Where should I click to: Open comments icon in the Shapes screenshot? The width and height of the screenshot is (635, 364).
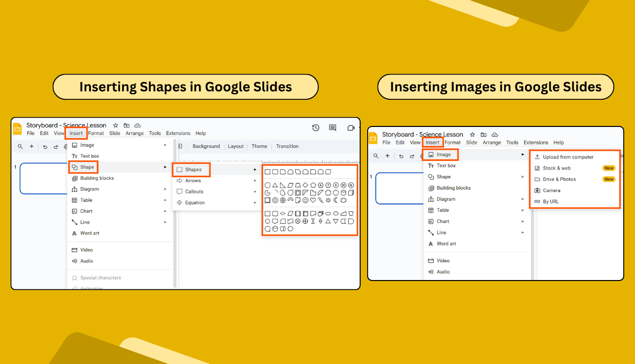(333, 128)
